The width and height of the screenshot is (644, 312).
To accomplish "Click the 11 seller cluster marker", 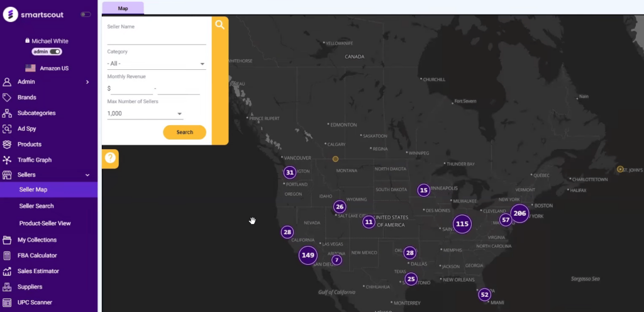I will [369, 222].
